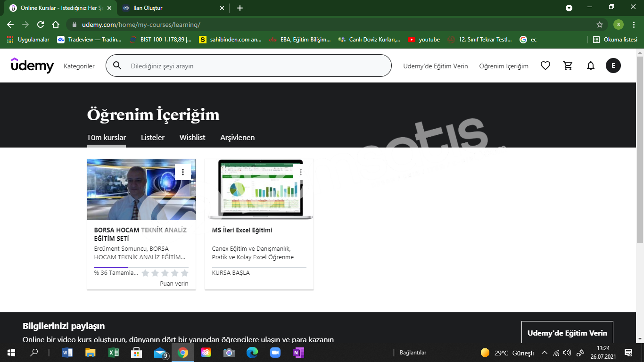
Task: Open Microsoft Edge from taskbar
Action: [252, 353]
